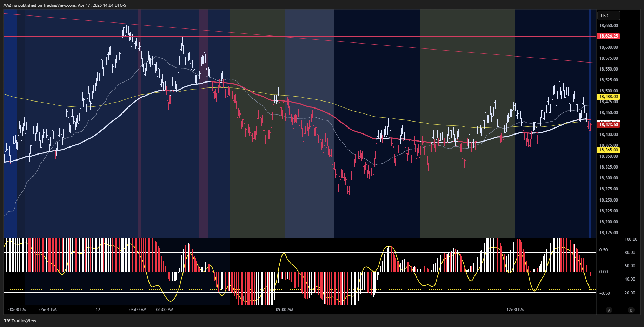
Task: Click the 'MAZing published on TradingView.com' header text
Action: click(x=40, y=5)
